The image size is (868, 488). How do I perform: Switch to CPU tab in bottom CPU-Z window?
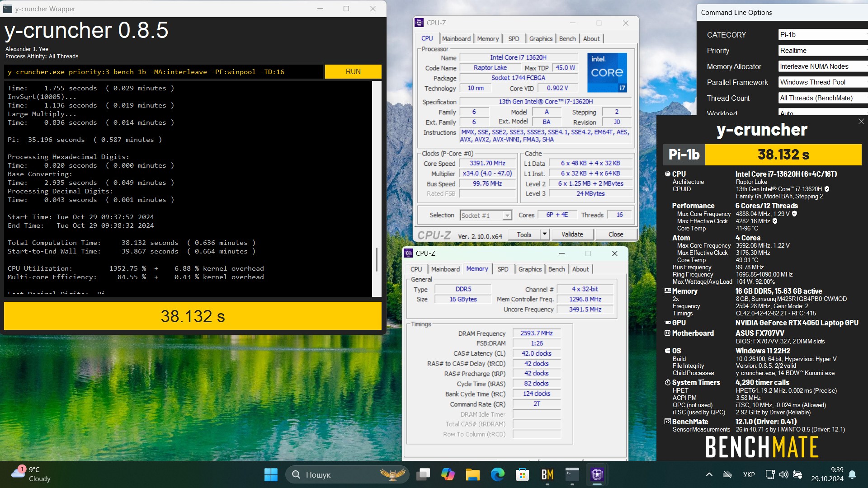click(416, 269)
